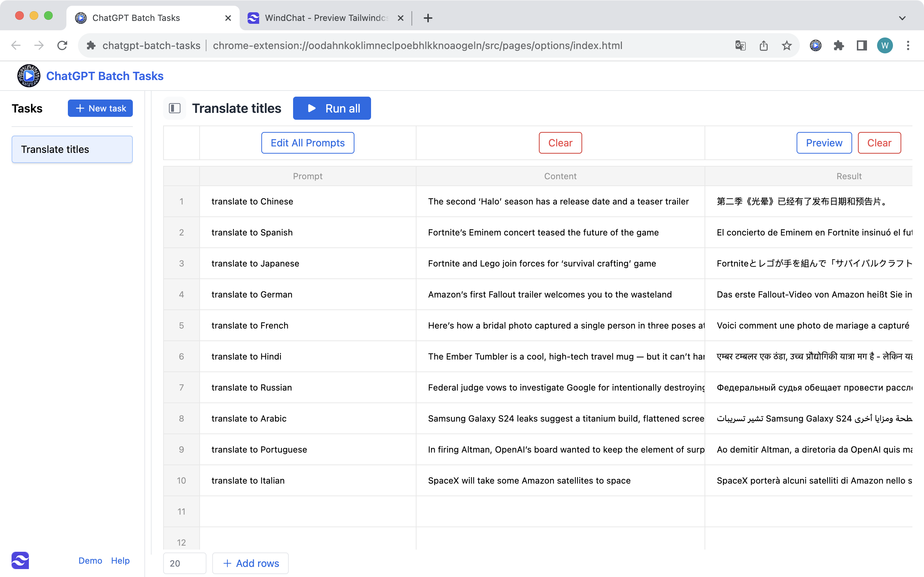Select Translate titles in the Tasks sidebar
The height and width of the screenshot is (577, 924).
(x=72, y=149)
